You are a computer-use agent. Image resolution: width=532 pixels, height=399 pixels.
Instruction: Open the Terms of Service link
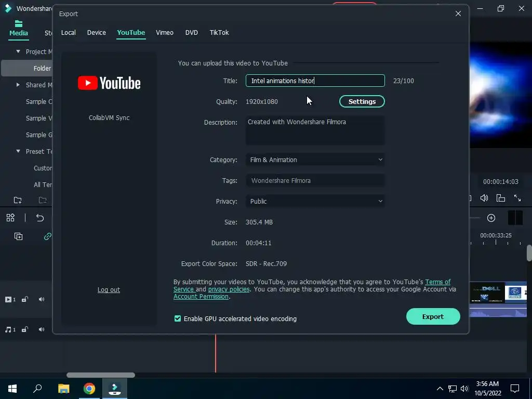437,282
